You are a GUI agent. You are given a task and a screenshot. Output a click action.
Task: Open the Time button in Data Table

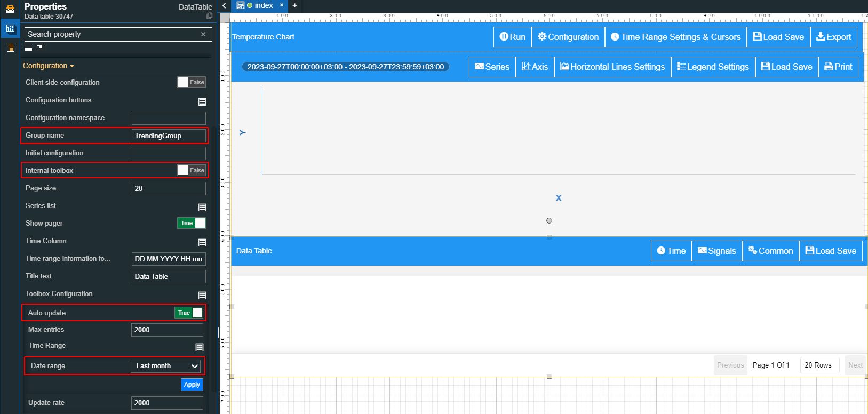671,251
